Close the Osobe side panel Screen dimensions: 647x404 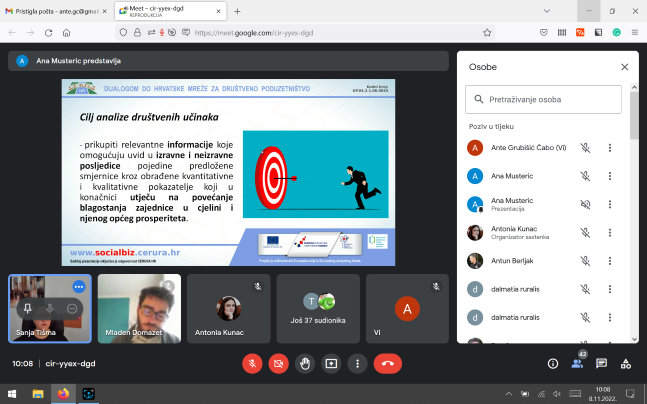[625, 67]
